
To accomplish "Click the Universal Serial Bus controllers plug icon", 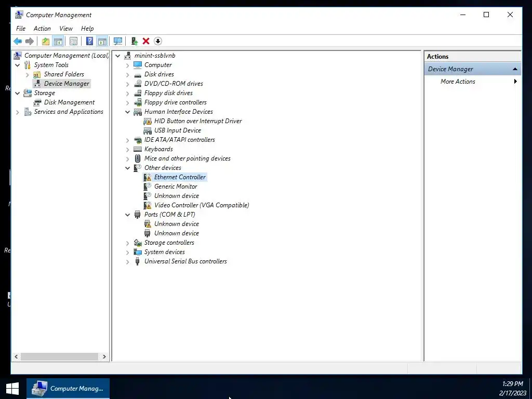I will tap(137, 261).
